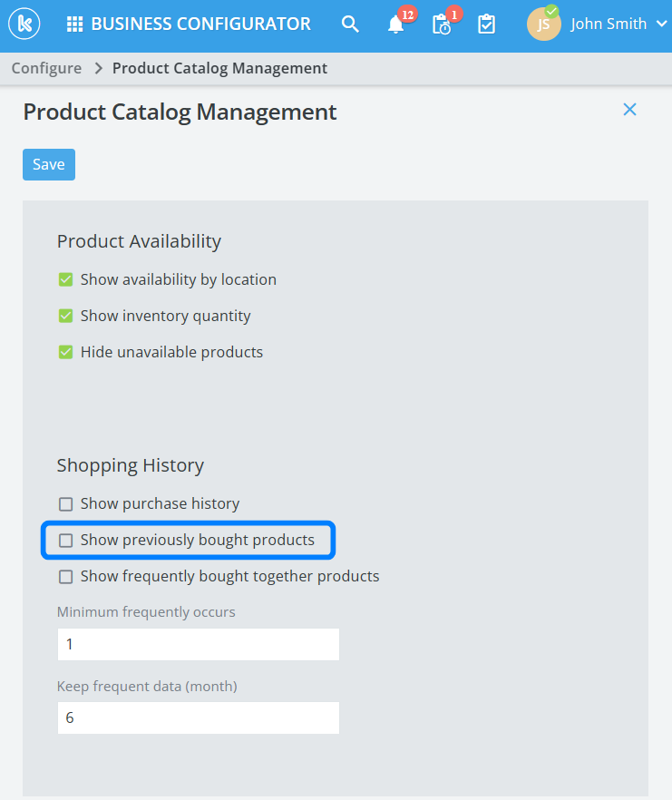The width and height of the screenshot is (672, 800).
Task: Open search with the magnifier icon
Action: [x=350, y=24]
